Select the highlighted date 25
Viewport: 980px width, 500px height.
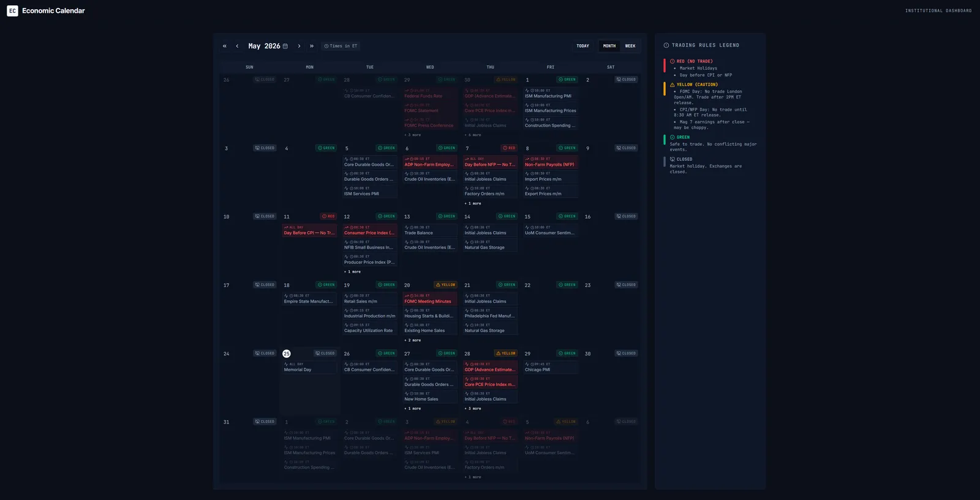point(287,354)
